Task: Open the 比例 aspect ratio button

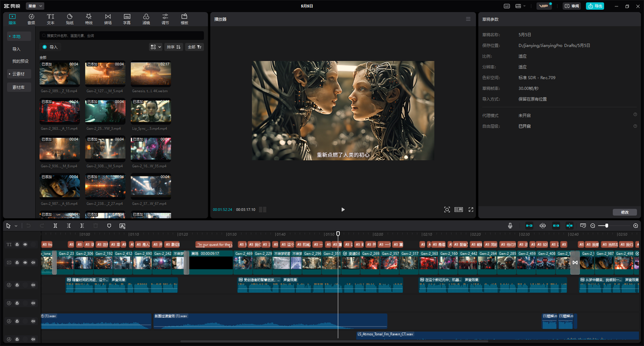Action: 459,209
